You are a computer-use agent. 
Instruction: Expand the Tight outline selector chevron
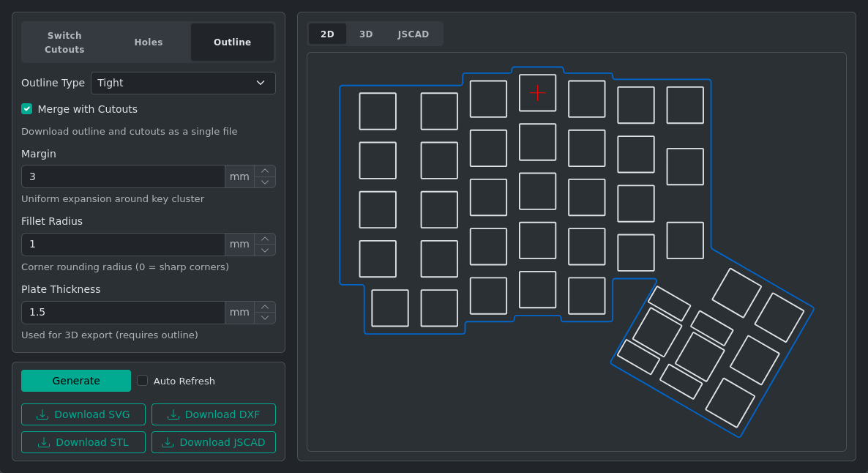[x=261, y=83]
